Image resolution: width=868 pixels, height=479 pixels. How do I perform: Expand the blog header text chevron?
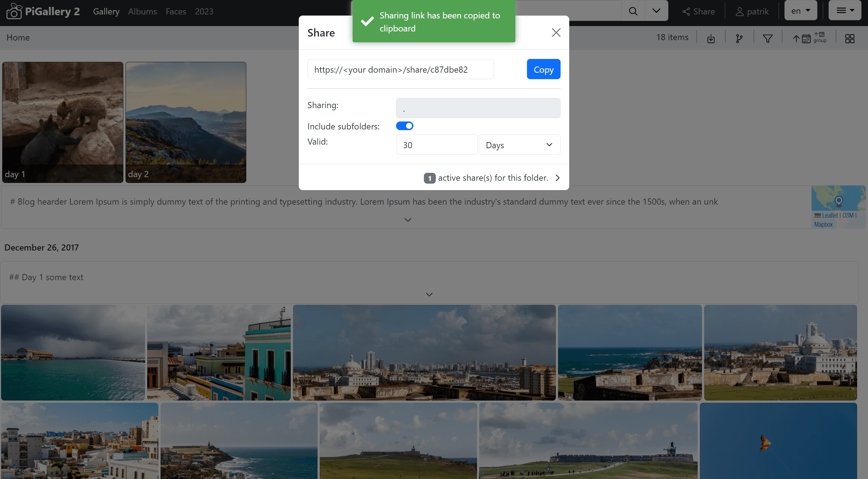408,220
